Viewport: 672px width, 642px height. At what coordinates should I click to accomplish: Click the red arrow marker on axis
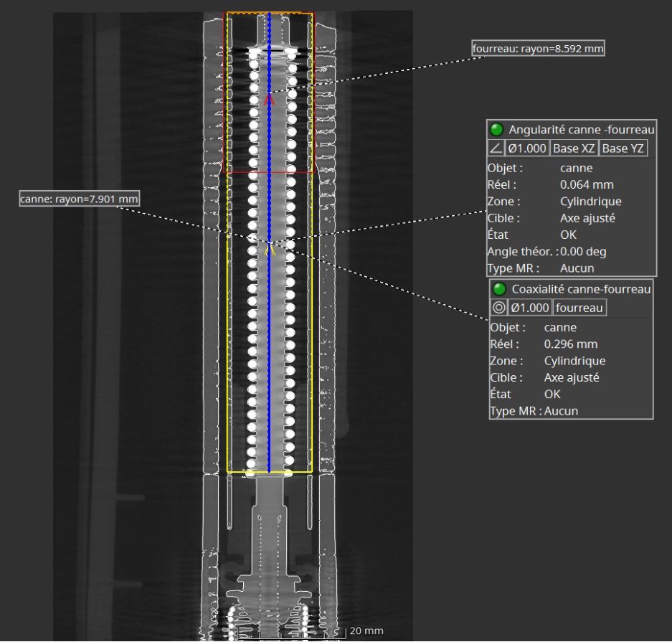tap(269, 100)
